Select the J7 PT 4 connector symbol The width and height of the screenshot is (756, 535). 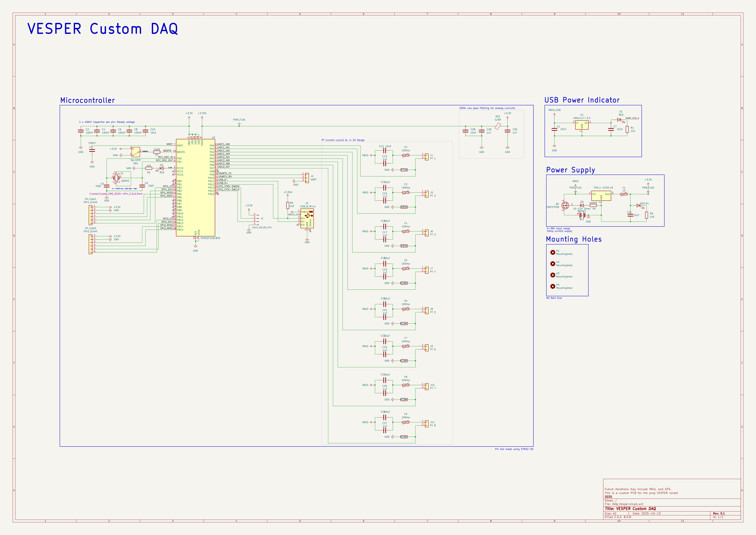tap(427, 270)
